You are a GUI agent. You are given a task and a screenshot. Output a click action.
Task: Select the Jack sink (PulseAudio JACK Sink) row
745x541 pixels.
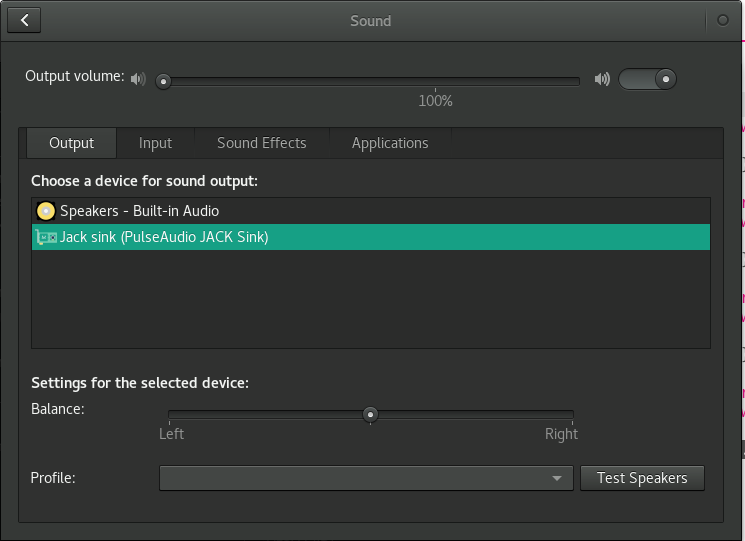click(x=164, y=237)
